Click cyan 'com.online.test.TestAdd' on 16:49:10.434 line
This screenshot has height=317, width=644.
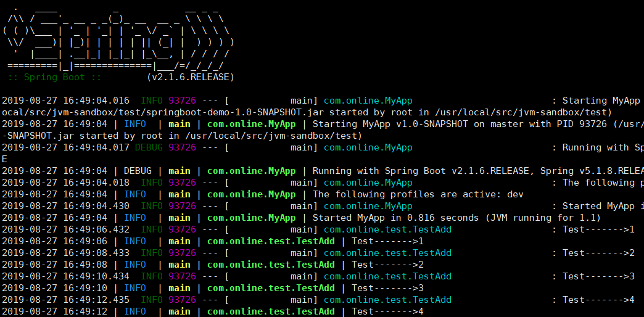click(387, 276)
